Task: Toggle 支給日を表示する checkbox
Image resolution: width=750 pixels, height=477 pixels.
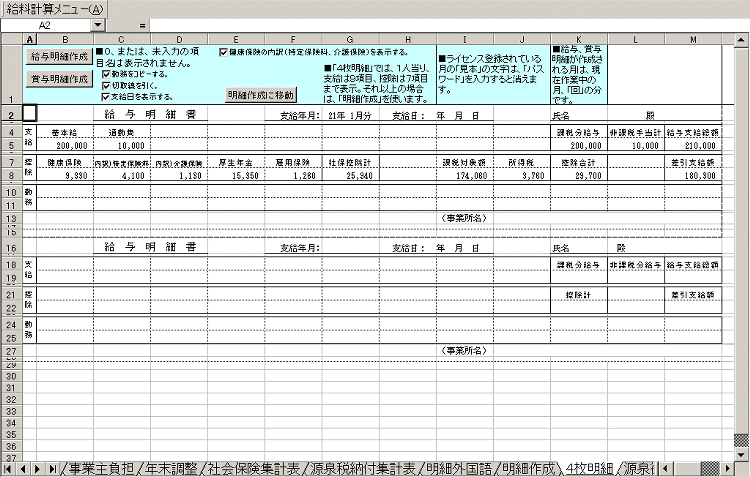Action: [107, 97]
